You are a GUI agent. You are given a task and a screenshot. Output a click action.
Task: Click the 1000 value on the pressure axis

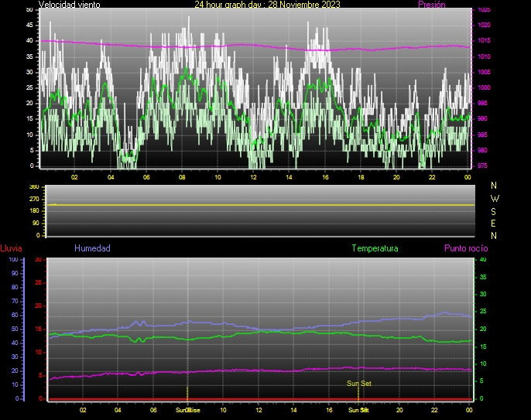click(484, 87)
